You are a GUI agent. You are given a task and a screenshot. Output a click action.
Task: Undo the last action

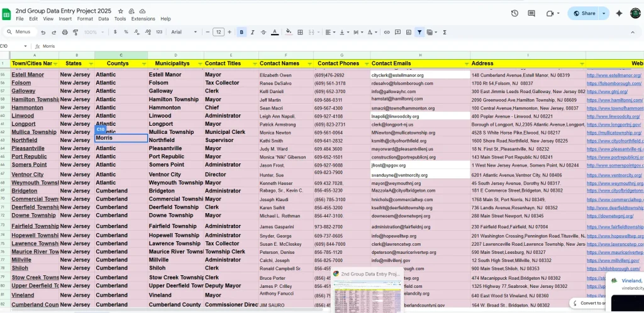43,32
